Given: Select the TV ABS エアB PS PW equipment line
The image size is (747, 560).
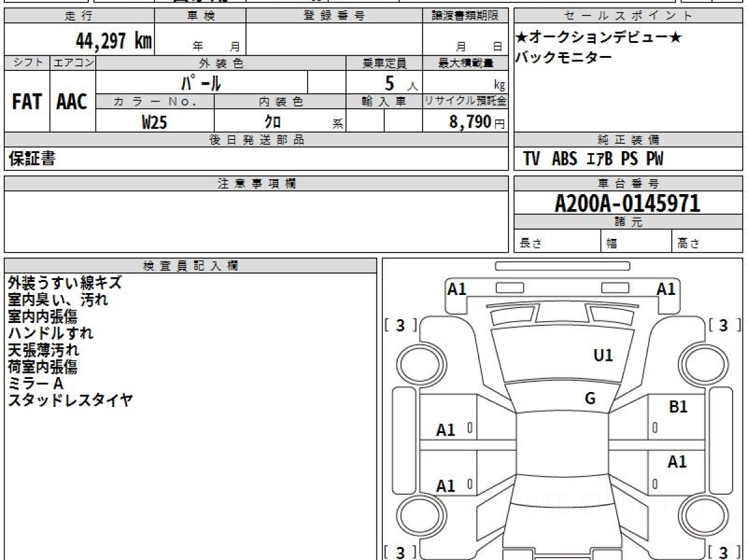Looking at the screenshot, I should coord(593,159).
